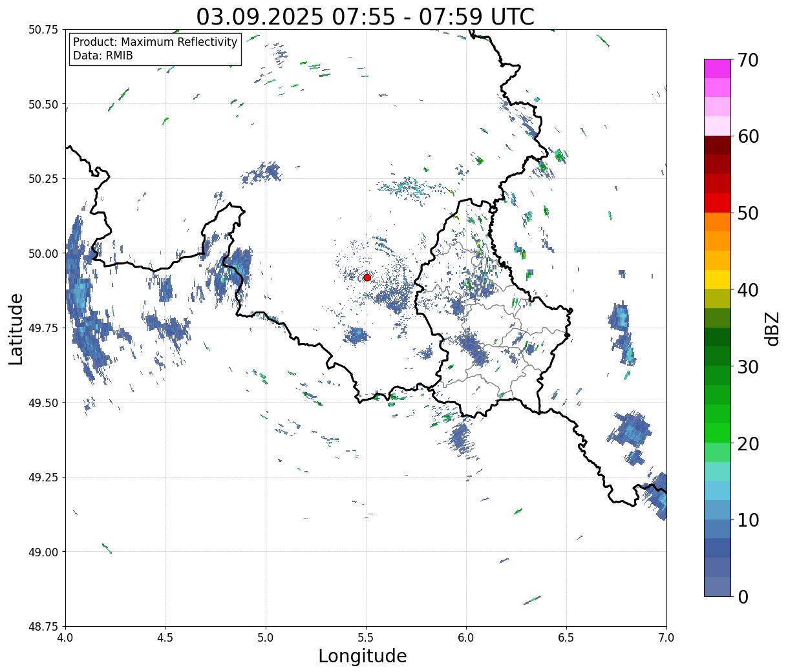Click the 'Product: Maximum Reflectivity' label

[155, 42]
